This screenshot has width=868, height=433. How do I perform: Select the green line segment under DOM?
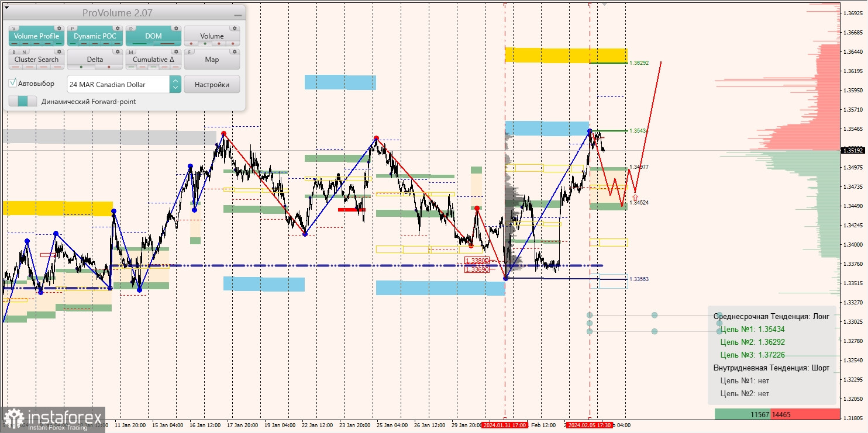(x=139, y=44)
